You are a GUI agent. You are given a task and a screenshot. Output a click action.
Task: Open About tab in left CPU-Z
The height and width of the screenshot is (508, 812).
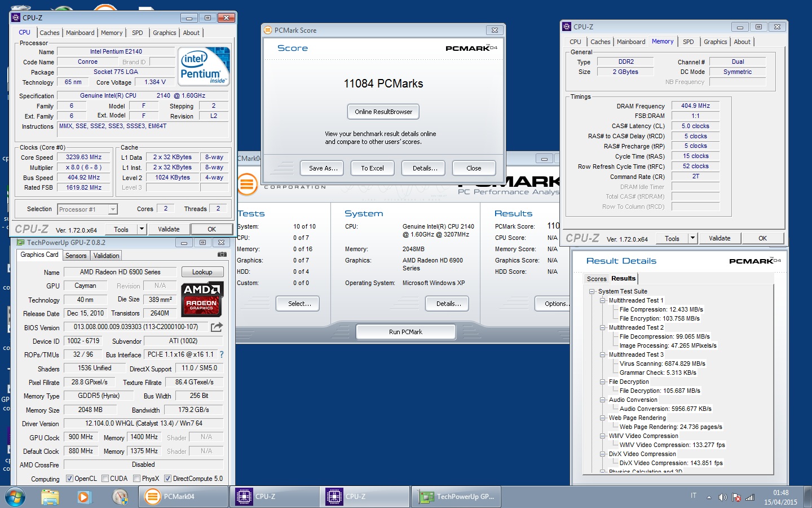coord(191,33)
